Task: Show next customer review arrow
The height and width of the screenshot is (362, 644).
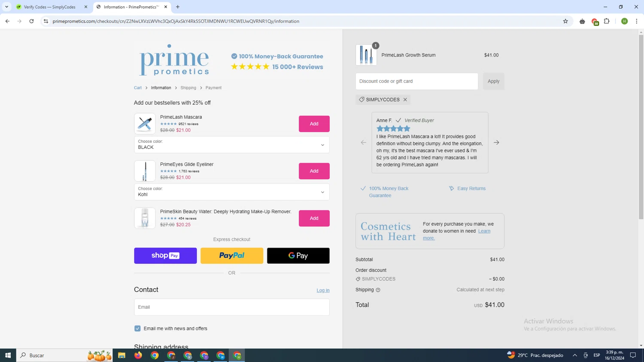Action: (x=496, y=142)
